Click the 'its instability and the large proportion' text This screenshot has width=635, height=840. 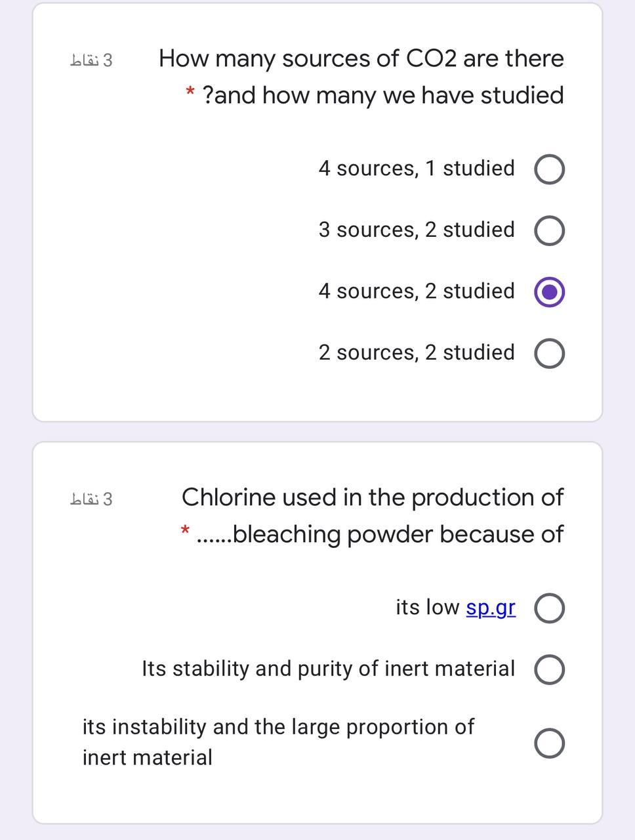pos(278,727)
